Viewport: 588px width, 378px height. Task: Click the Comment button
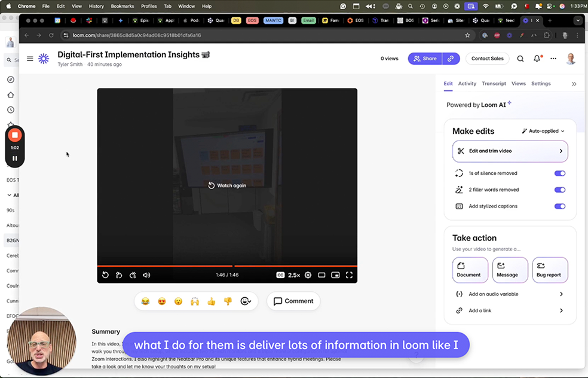293,301
